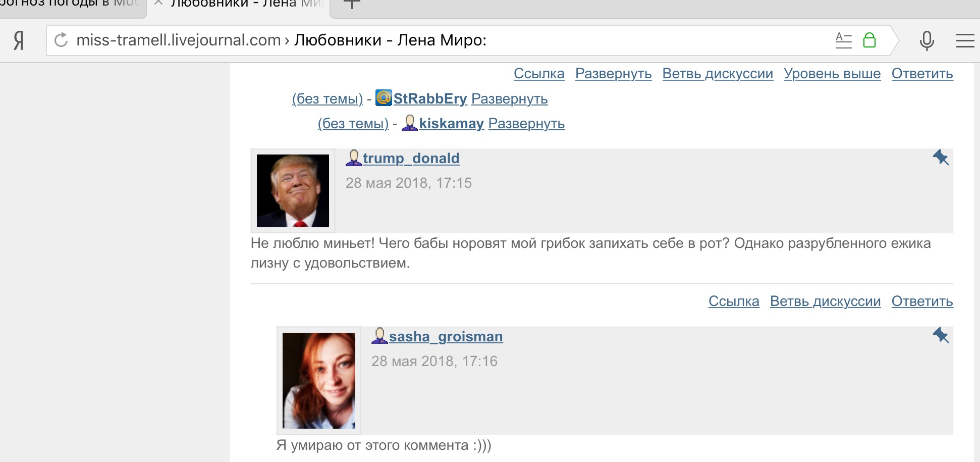Click the pin icon on sasha_groisman's comment
Image resolution: width=980 pixels, height=462 pixels.
(941, 335)
